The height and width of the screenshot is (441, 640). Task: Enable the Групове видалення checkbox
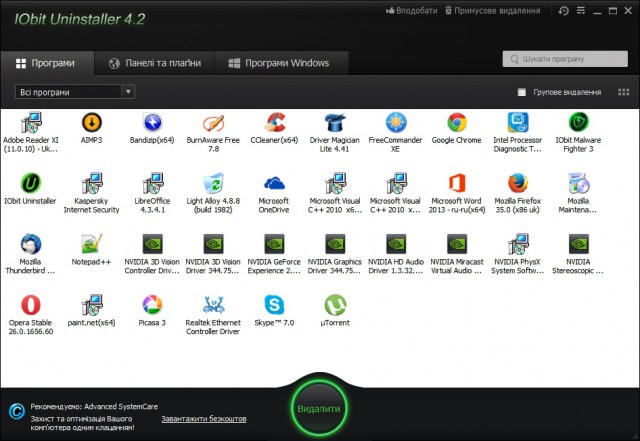[522, 92]
